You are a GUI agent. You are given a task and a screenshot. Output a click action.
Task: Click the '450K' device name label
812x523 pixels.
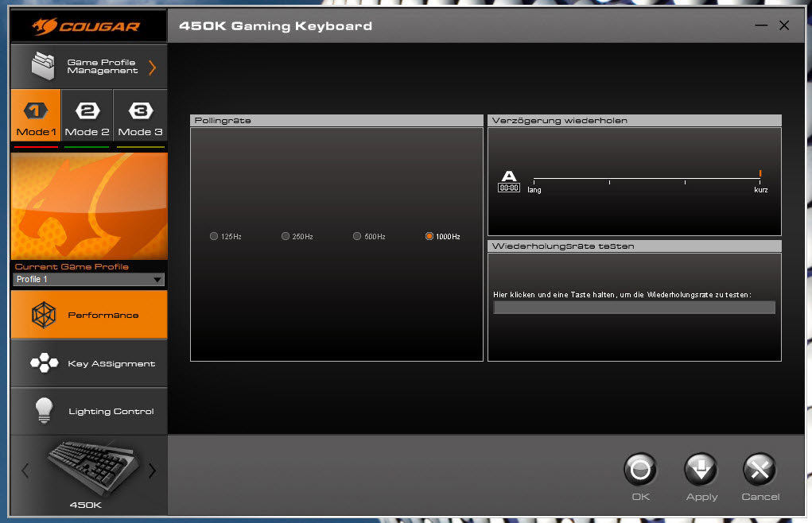86,505
